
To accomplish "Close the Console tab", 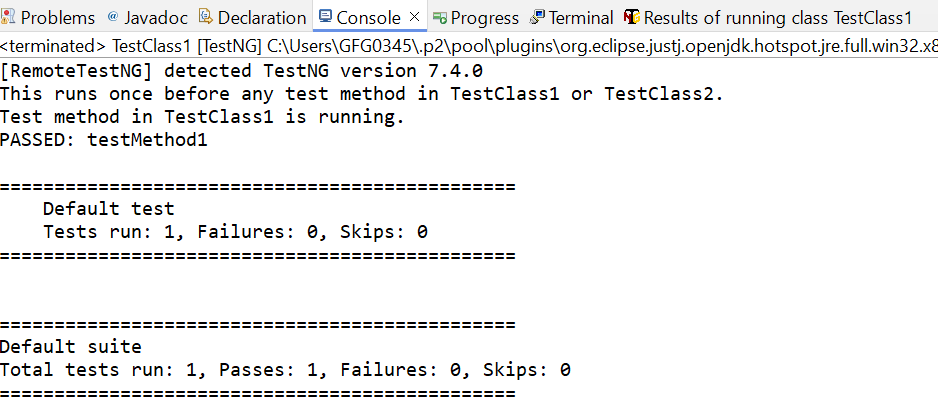I will coord(414,17).
